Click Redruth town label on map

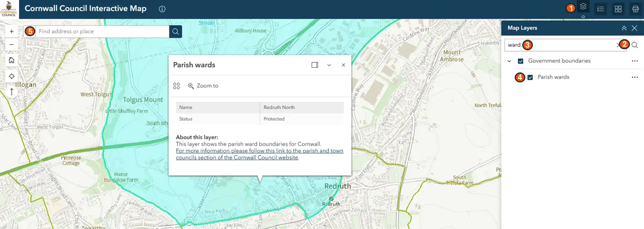point(338,186)
